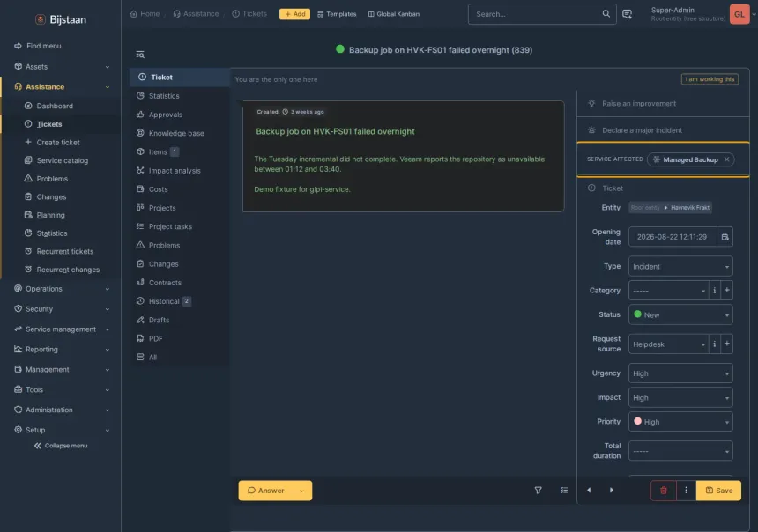Open Recurrent tickets in sidebar
The width and height of the screenshot is (758, 532).
[x=59, y=251]
